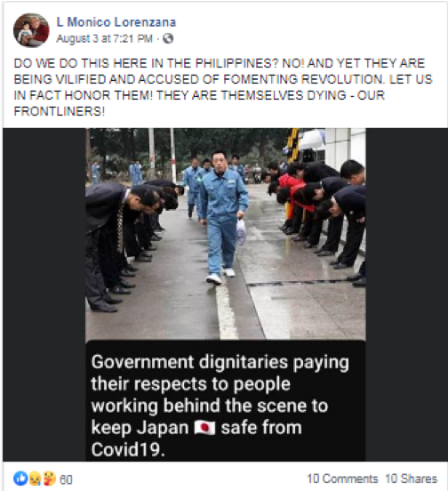The width and height of the screenshot is (448, 491).
Task: Open the reaction count of 80
Action: point(66,479)
